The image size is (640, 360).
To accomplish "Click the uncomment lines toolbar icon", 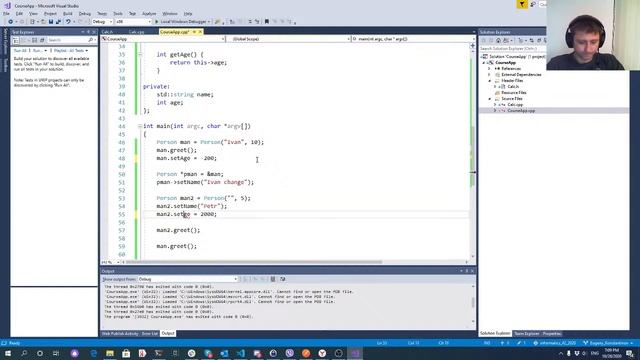I will coord(257,22).
